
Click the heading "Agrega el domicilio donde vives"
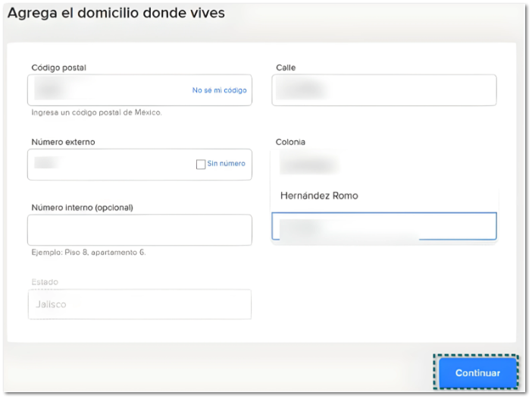tap(116, 14)
